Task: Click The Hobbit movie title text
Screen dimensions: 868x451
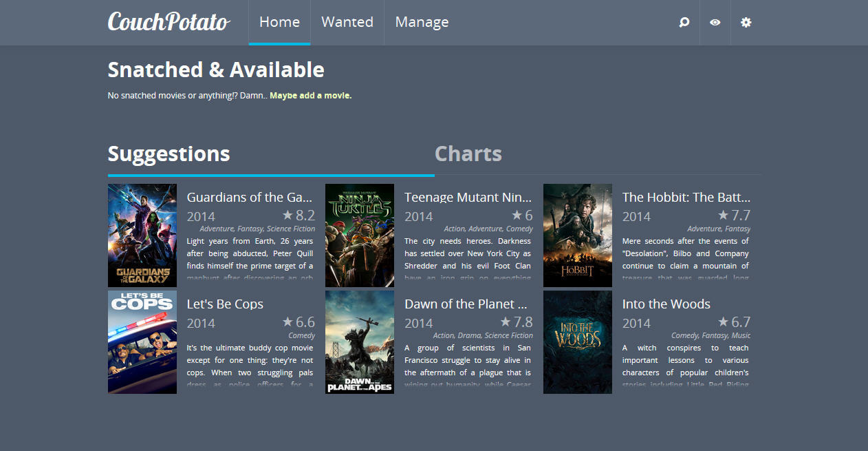Action: point(686,198)
